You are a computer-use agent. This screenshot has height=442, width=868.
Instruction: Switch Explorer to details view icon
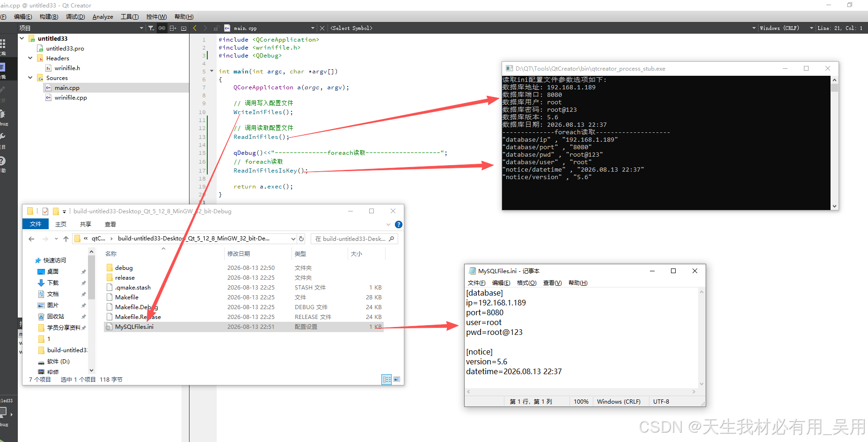tap(387, 379)
